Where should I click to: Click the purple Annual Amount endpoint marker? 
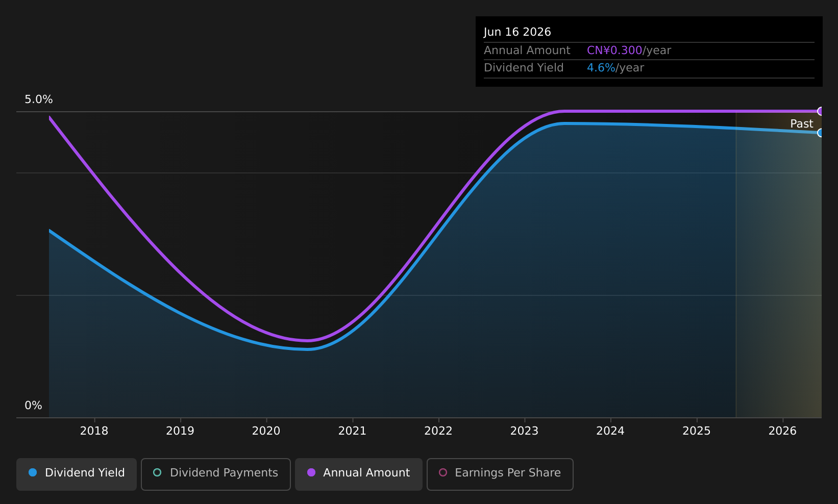pos(821,111)
